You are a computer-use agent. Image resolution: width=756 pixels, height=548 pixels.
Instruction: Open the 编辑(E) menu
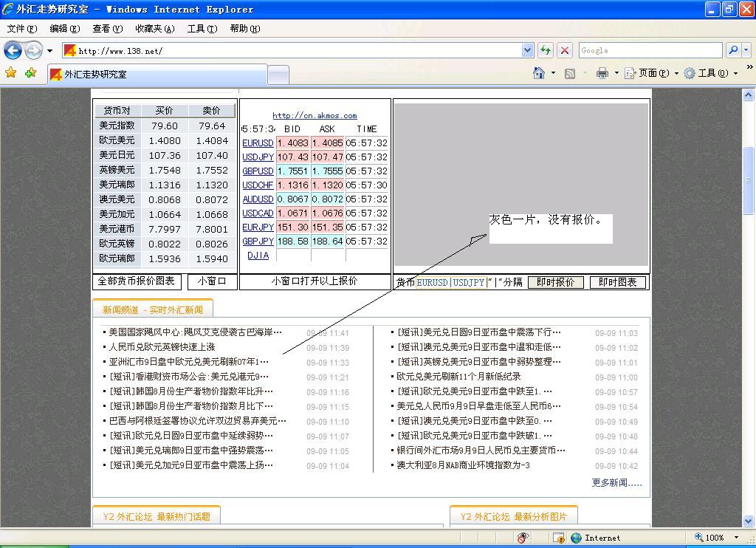[65, 29]
